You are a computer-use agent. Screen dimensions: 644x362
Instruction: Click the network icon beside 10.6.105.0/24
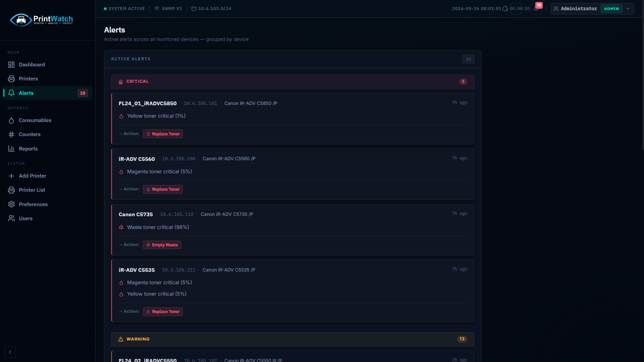click(x=194, y=9)
